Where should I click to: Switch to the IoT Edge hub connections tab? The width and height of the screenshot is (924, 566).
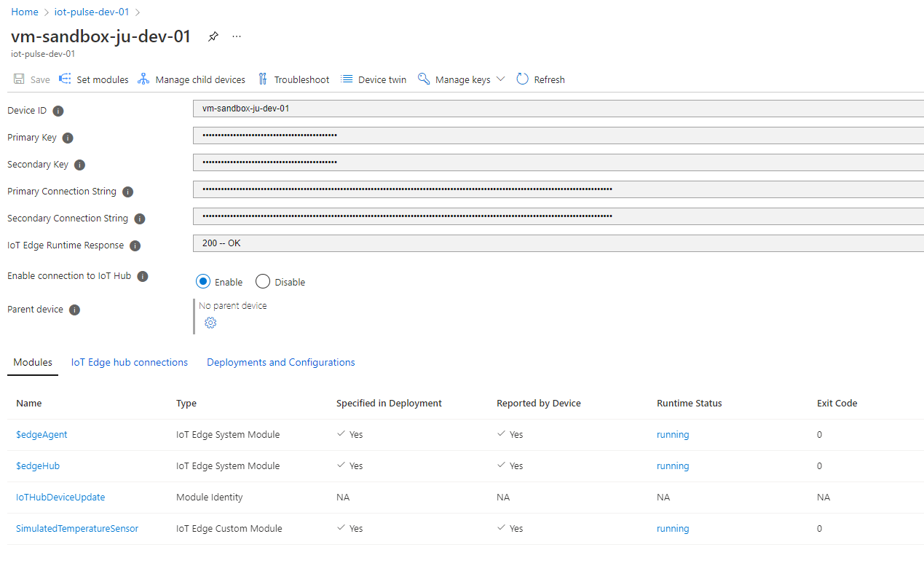click(x=129, y=362)
